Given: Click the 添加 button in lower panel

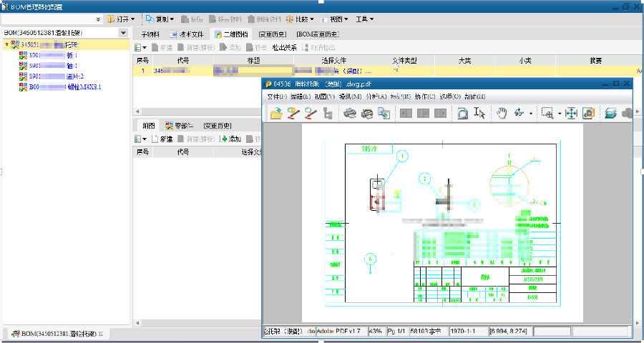Looking at the screenshot, I should click(x=230, y=139).
